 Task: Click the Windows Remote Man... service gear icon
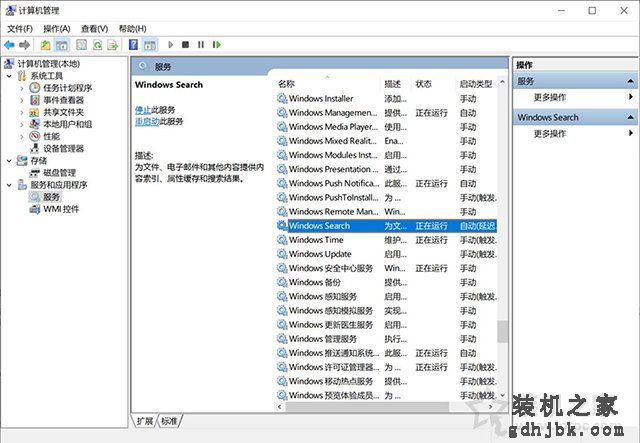click(282, 211)
